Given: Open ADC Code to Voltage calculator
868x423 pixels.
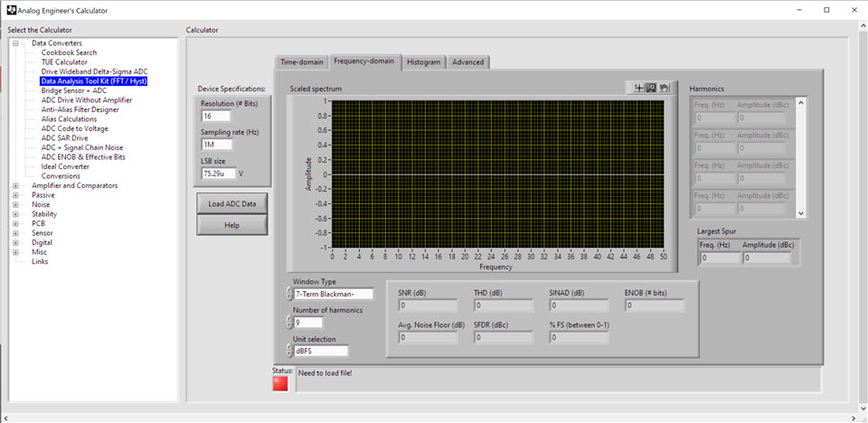Looking at the screenshot, I should click(75, 128).
